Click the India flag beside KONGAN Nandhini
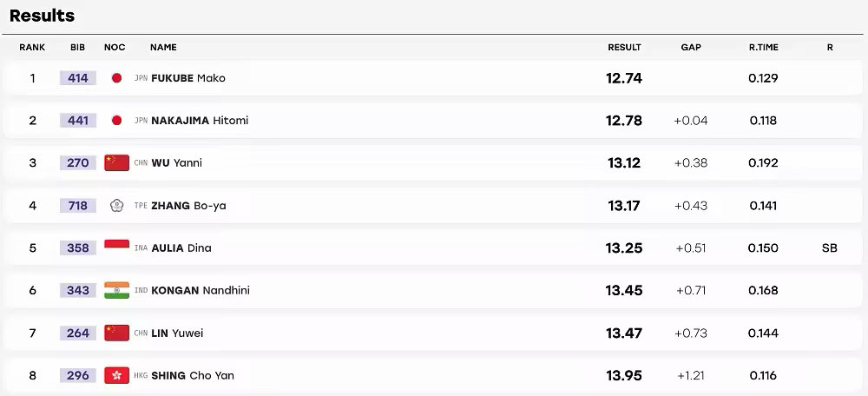Viewport: 868px width, 396px height. [116, 290]
